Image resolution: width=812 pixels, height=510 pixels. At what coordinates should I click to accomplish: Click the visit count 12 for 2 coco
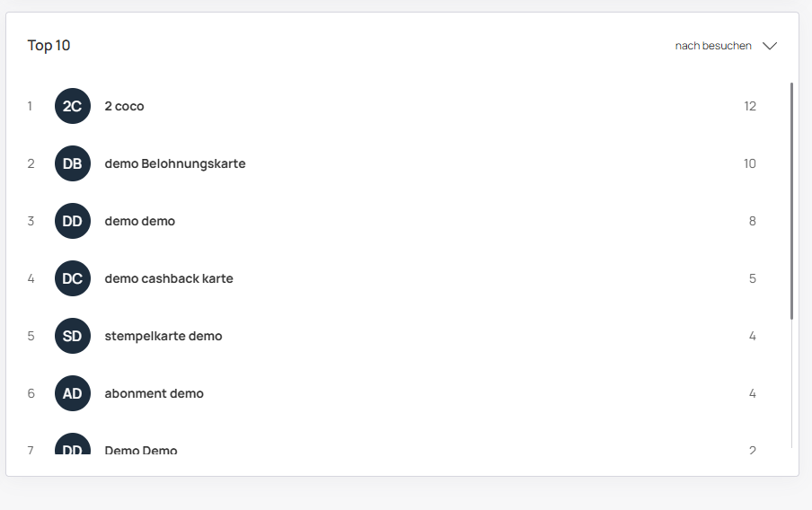pos(750,106)
